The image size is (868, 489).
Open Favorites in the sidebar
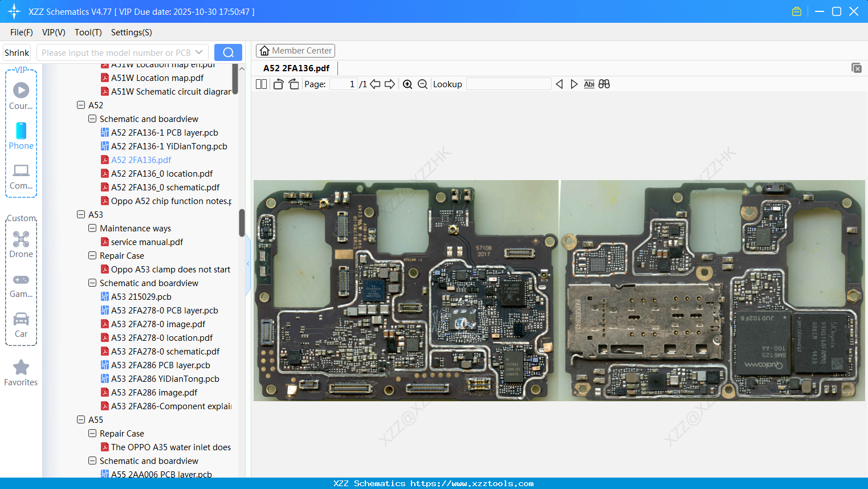(21, 373)
